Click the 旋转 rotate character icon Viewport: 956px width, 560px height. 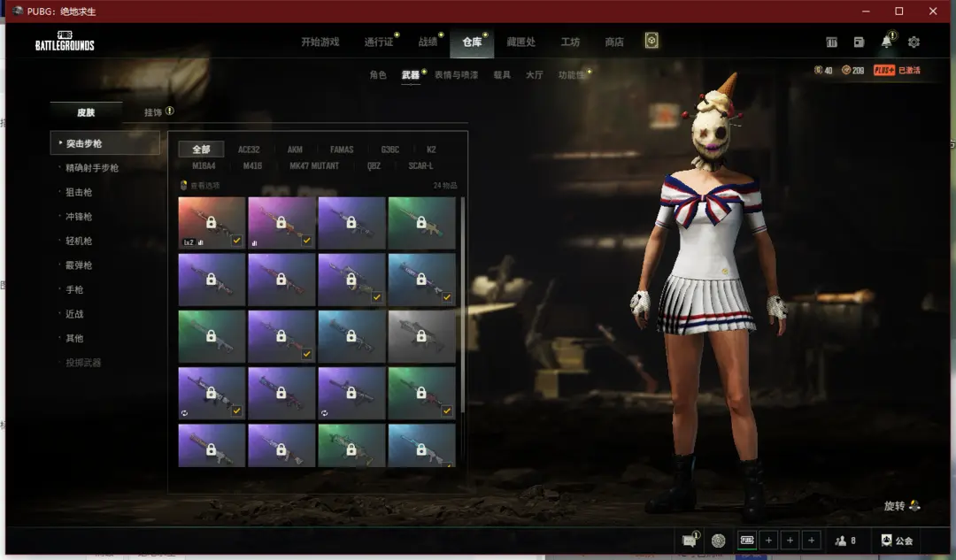914,506
